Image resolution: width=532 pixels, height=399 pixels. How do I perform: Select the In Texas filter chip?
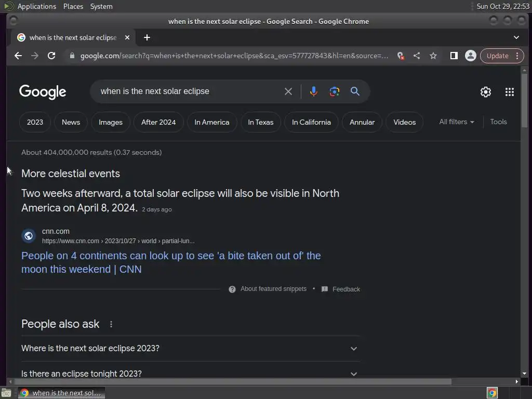(x=261, y=122)
